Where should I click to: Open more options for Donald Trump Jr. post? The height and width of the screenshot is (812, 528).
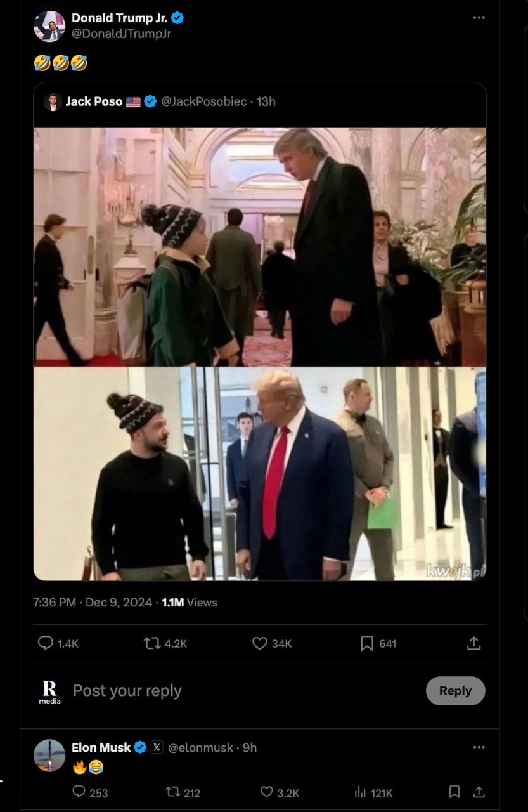coord(479,18)
